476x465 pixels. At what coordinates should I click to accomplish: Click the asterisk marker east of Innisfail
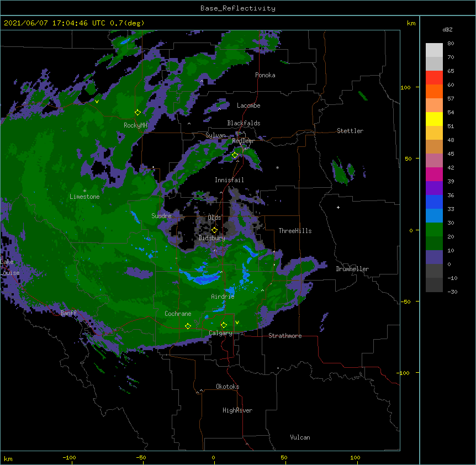(x=277, y=167)
